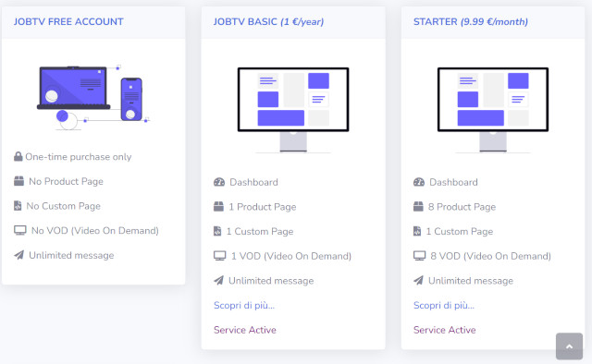Click the box icon next to No Product Page
The image size is (592, 364).
coord(18,181)
